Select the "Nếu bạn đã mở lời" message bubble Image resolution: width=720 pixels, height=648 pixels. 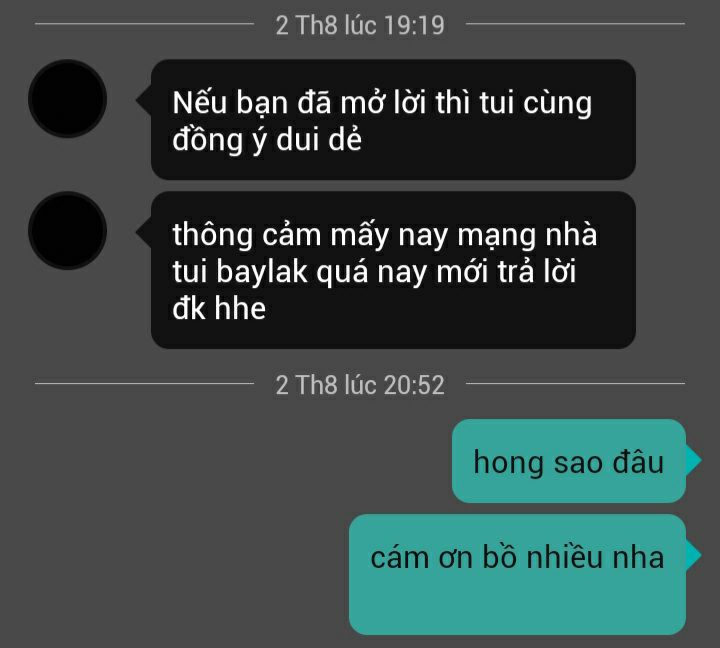pyautogui.click(x=393, y=119)
